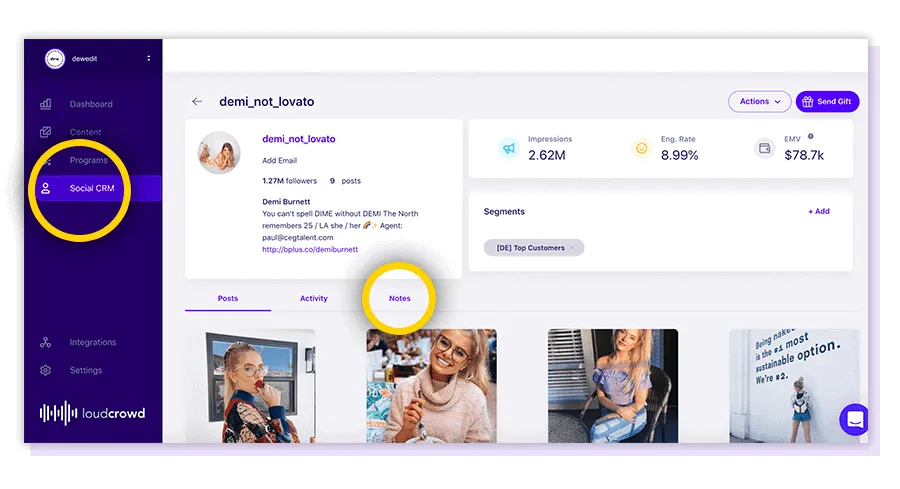Open the bplus.co/demiburnett link
This screenshot has width=900, height=489.
click(310, 250)
